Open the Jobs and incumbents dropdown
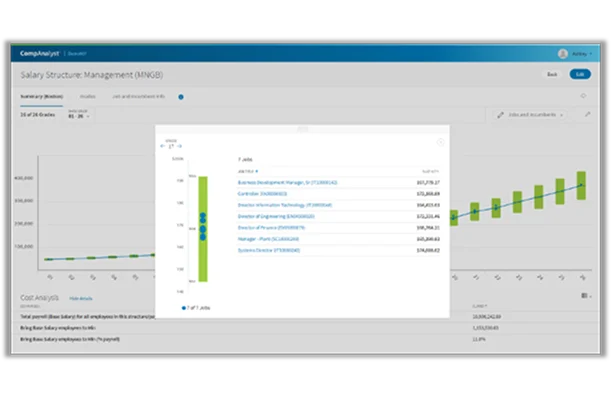The image size is (612, 397). click(x=535, y=115)
